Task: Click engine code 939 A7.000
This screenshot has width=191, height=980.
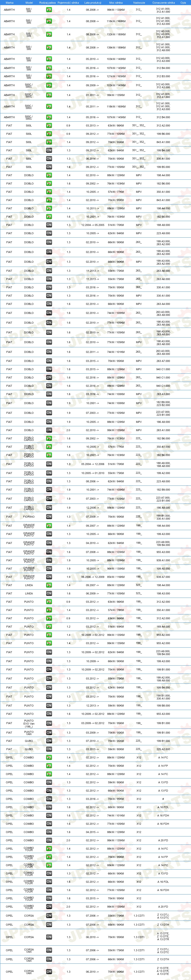Action: 163,577
